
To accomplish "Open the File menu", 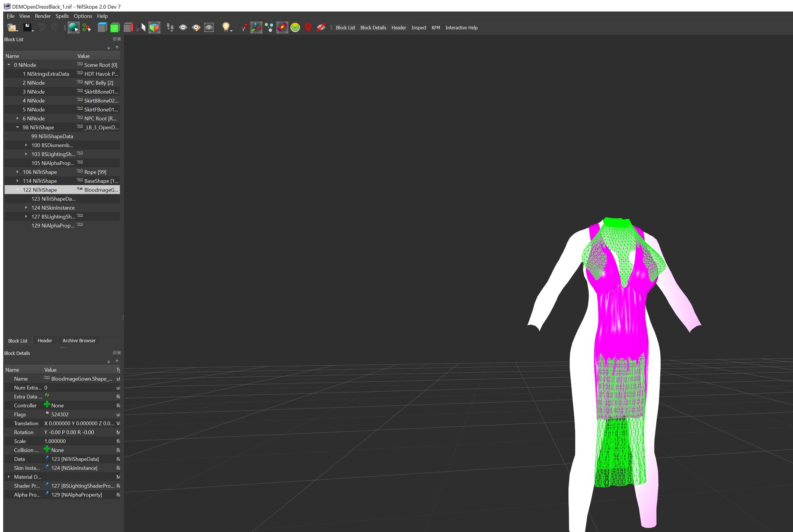I will pyautogui.click(x=11, y=16).
